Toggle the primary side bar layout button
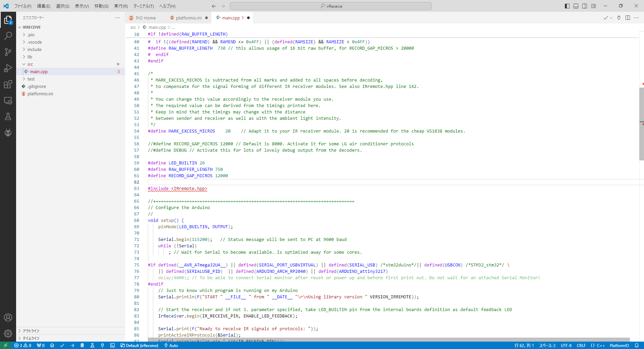Image resolution: width=644 pixels, height=349 pixels. click(x=567, y=6)
